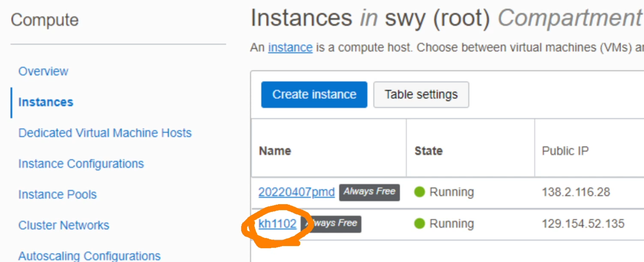This screenshot has width=644, height=262.
Task: Click the green status dot for 20220407pmd
Action: pyautogui.click(x=420, y=192)
